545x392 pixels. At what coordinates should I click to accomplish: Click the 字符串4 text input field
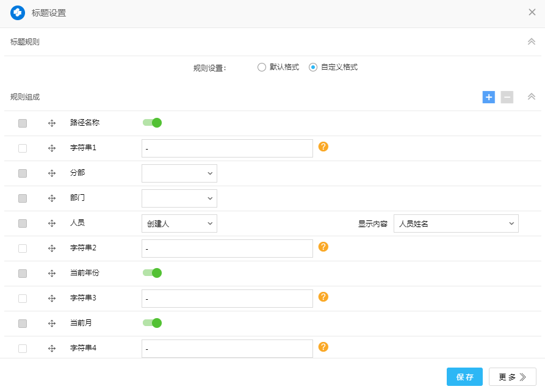pyautogui.click(x=227, y=349)
